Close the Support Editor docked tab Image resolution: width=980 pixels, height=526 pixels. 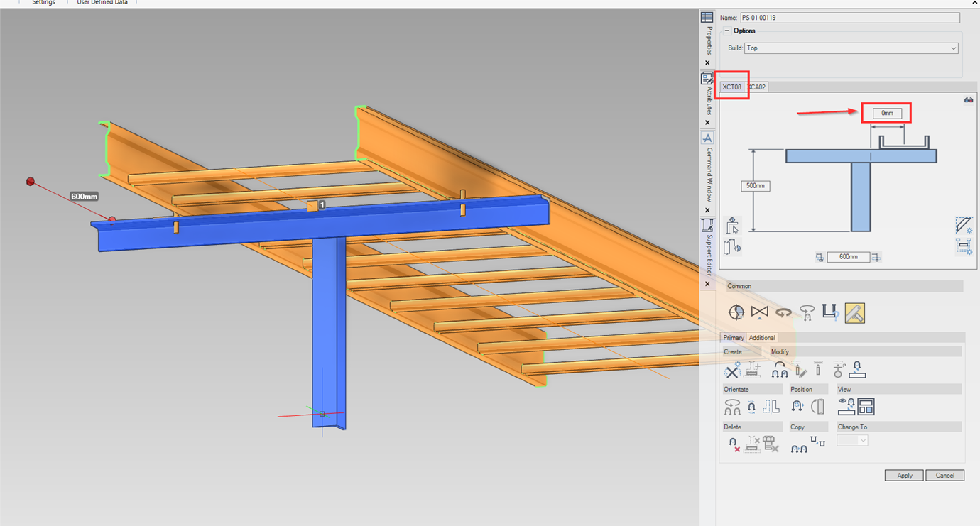[x=707, y=284]
